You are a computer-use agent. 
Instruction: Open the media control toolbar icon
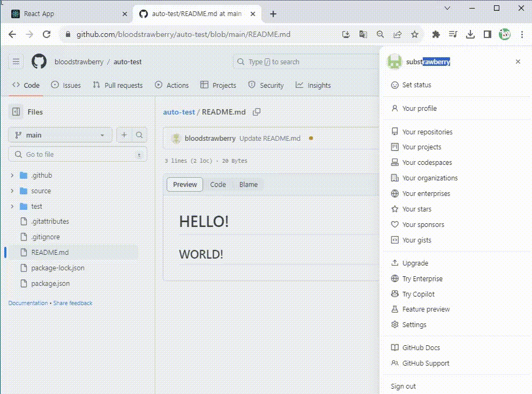(453, 34)
